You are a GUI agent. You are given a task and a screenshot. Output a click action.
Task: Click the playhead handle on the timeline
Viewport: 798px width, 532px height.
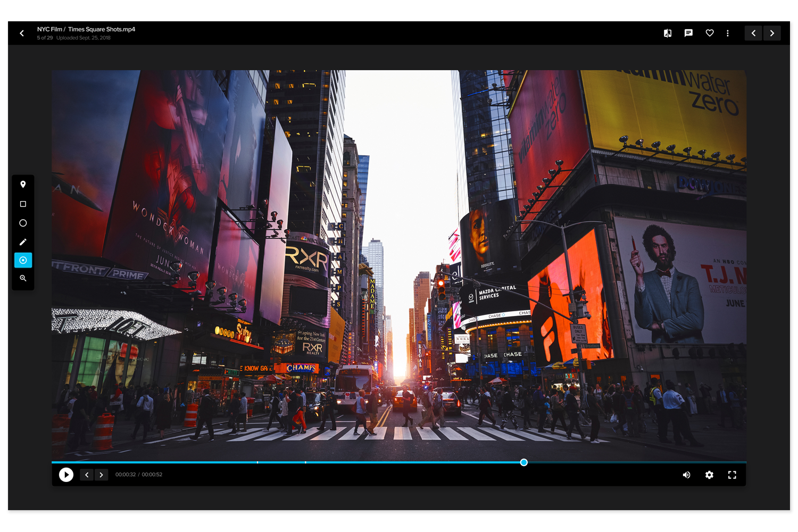coord(524,462)
